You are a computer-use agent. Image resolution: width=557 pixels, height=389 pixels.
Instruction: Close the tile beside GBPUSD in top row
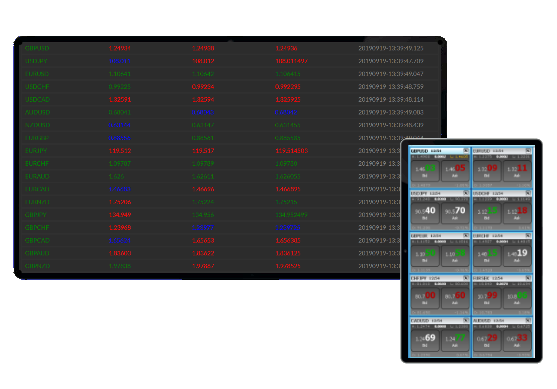[528, 151]
